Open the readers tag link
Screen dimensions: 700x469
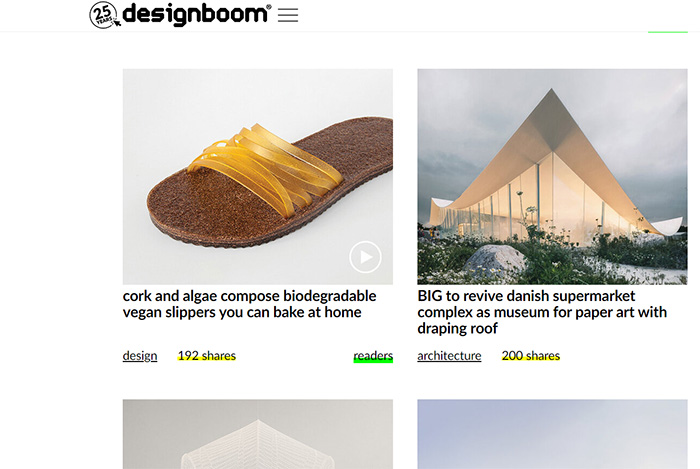coord(373,356)
